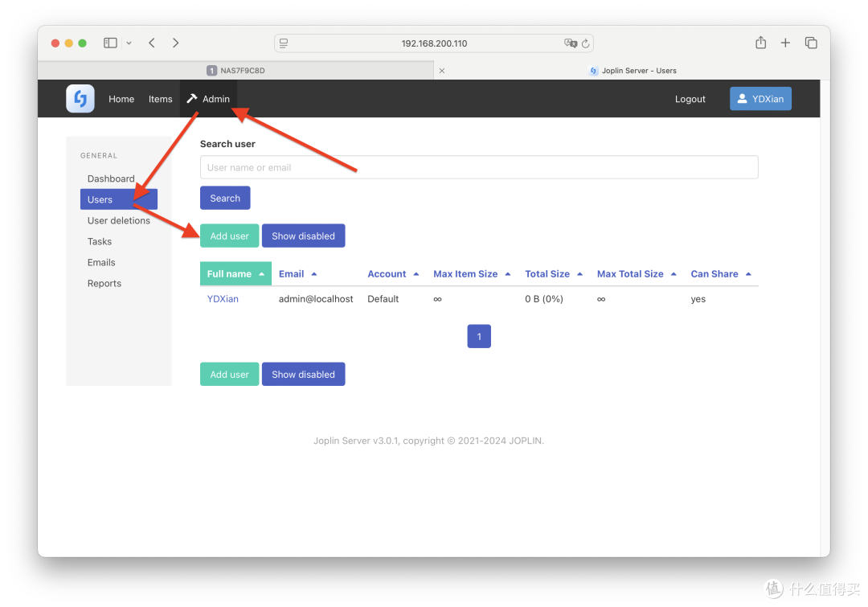The width and height of the screenshot is (868, 607).
Task: Click the address bar showing 192.168.200.110
Action: click(x=434, y=43)
